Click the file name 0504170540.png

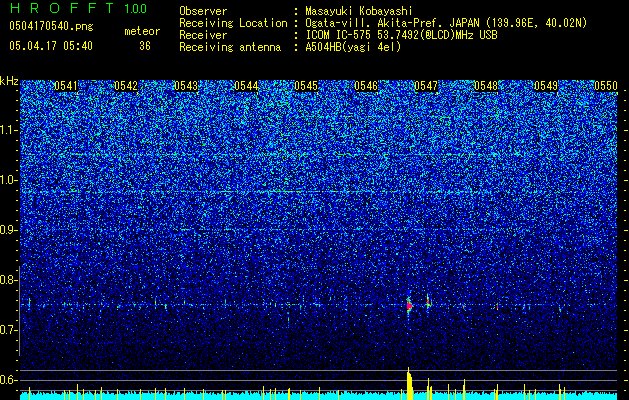51,27
